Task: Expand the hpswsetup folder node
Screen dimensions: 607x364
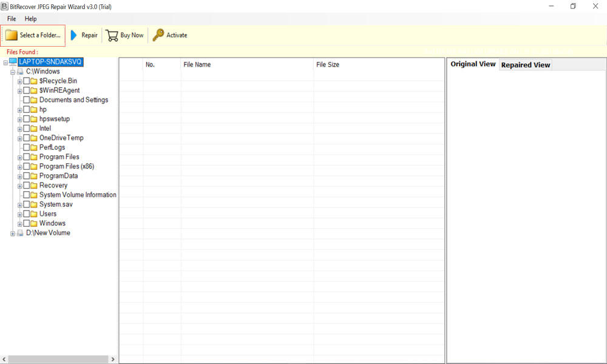Action: [20, 120]
